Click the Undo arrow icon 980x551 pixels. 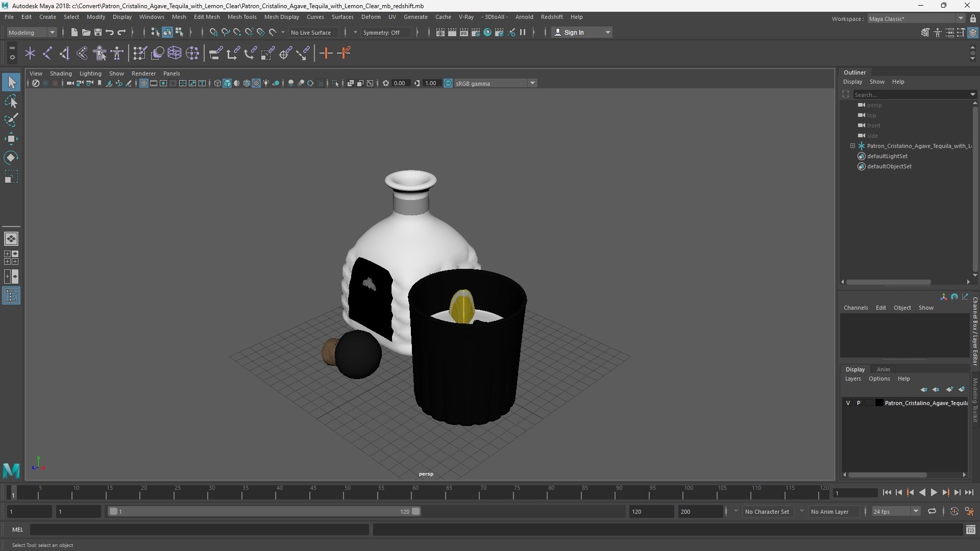(x=109, y=32)
